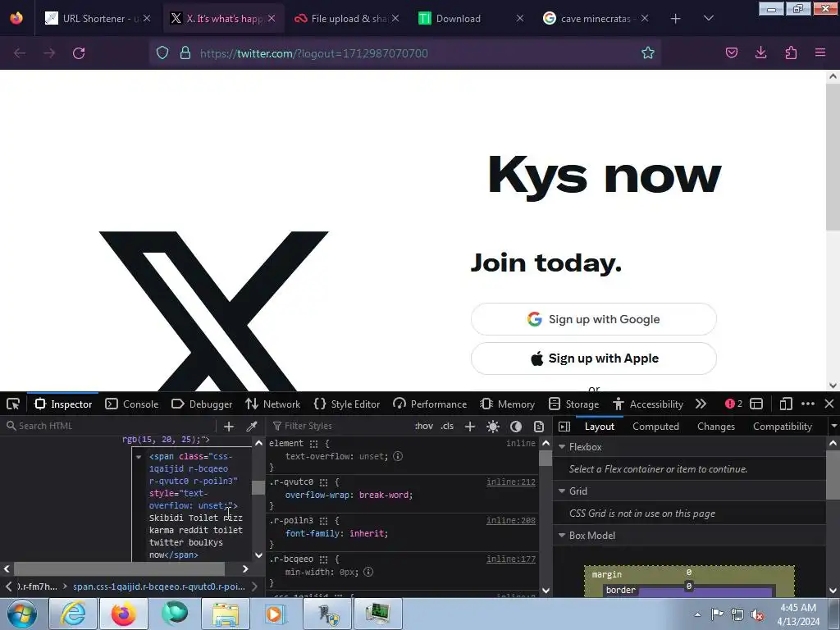Open new browser tab plus button
This screenshot has height=630, width=840.
tap(676, 19)
